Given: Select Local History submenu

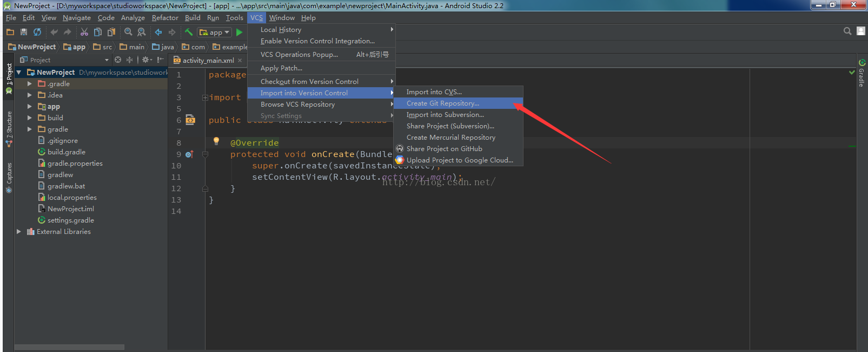Looking at the screenshot, I should (321, 30).
